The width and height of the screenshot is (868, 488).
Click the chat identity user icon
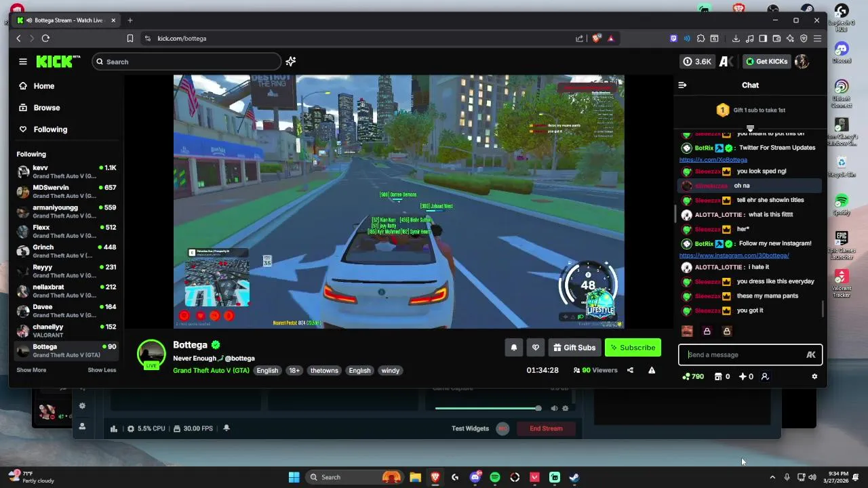[x=765, y=376]
